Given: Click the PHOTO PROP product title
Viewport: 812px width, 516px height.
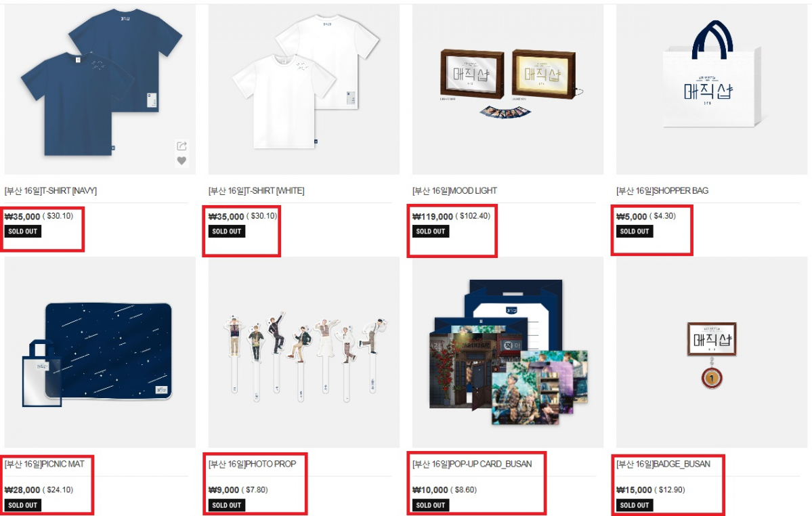Looking at the screenshot, I should pyautogui.click(x=252, y=465).
